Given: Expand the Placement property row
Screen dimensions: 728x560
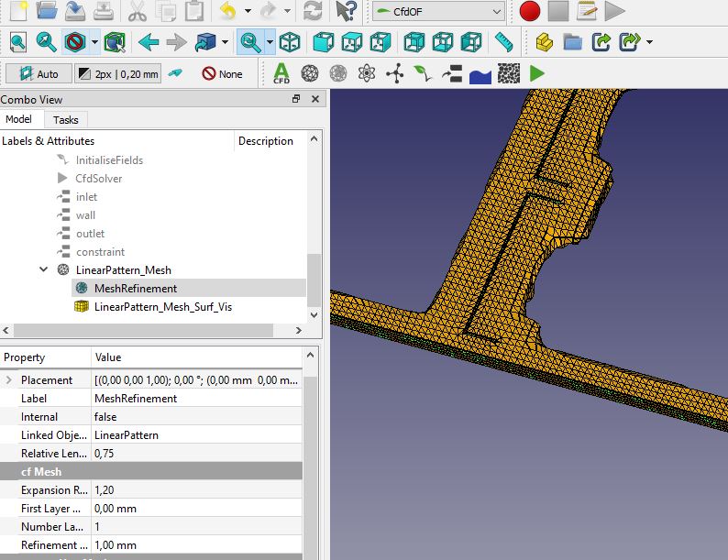Looking at the screenshot, I should point(9,380).
